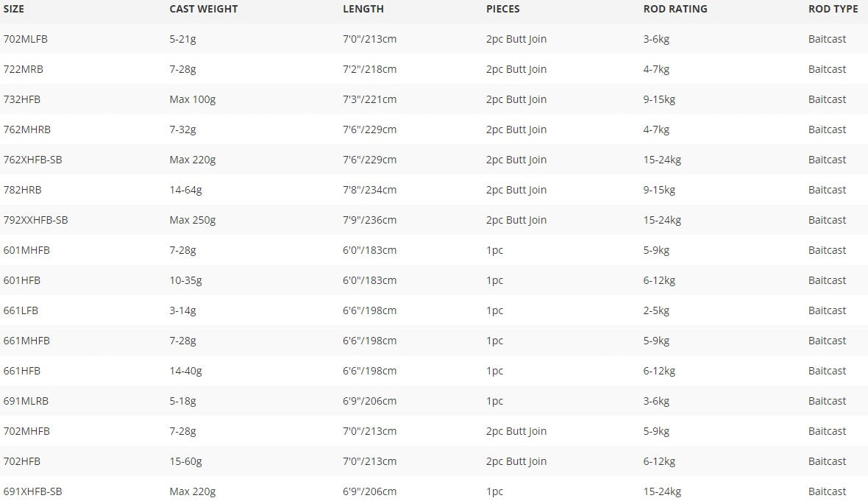Click the 661LFB model name
This screenshot has height=501, width=868.
click(21, 310)
